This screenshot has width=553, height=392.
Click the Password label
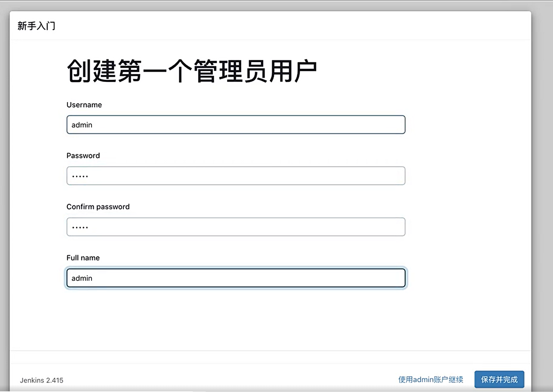pos(83,155)
